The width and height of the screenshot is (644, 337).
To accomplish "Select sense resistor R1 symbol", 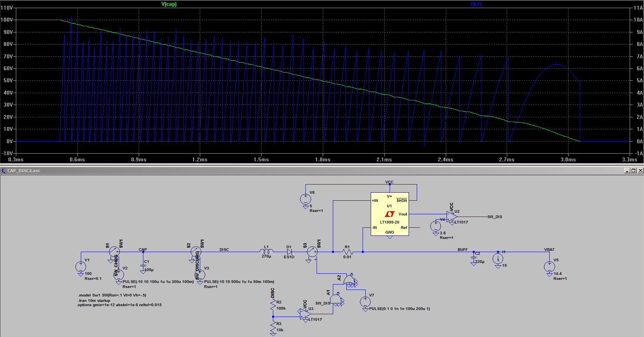I will point(348,252).
